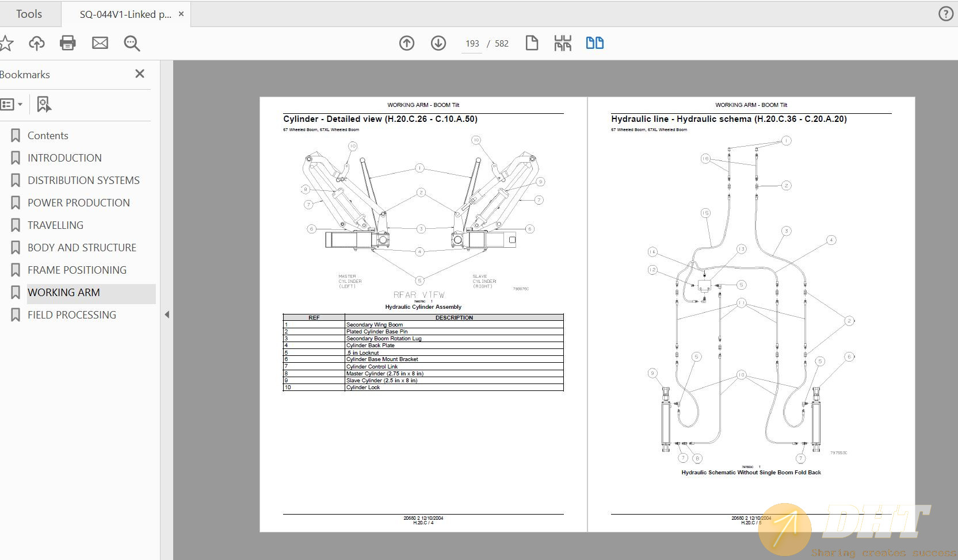Click the page number input field
Viewport: 958px width, 560px height.
pos(472,44)
